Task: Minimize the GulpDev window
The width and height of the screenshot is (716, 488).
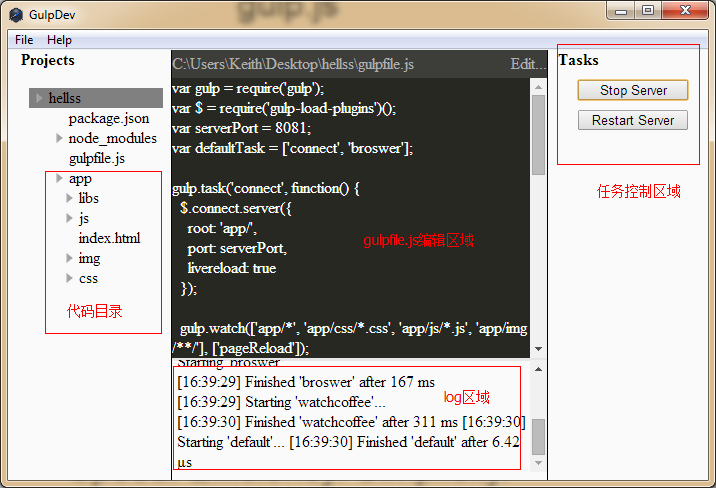Action: (621, 10)
